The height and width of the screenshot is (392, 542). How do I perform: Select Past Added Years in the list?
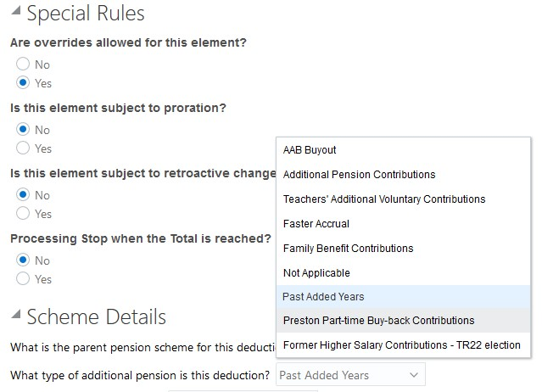point(323,297)
